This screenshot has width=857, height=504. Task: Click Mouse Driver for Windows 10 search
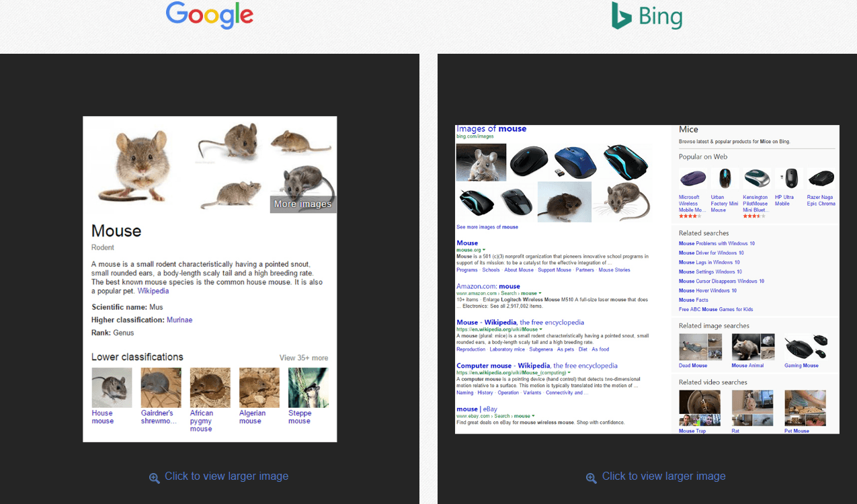coord(711,253)
